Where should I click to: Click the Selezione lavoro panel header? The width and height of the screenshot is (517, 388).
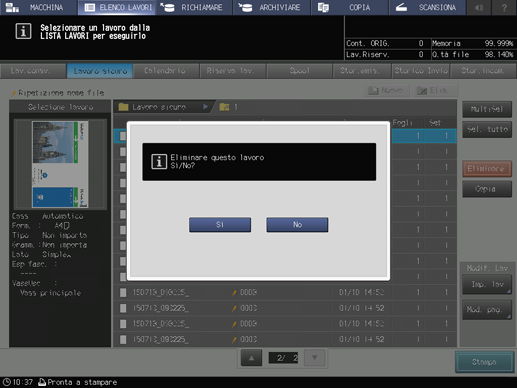60,107
